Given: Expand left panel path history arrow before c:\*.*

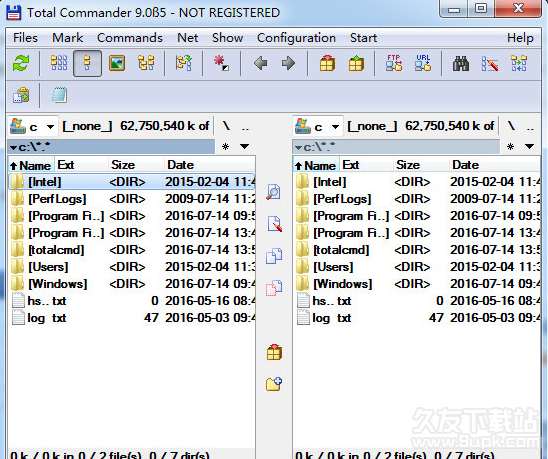Looking at the screenshot, I should tap(13, 148).
